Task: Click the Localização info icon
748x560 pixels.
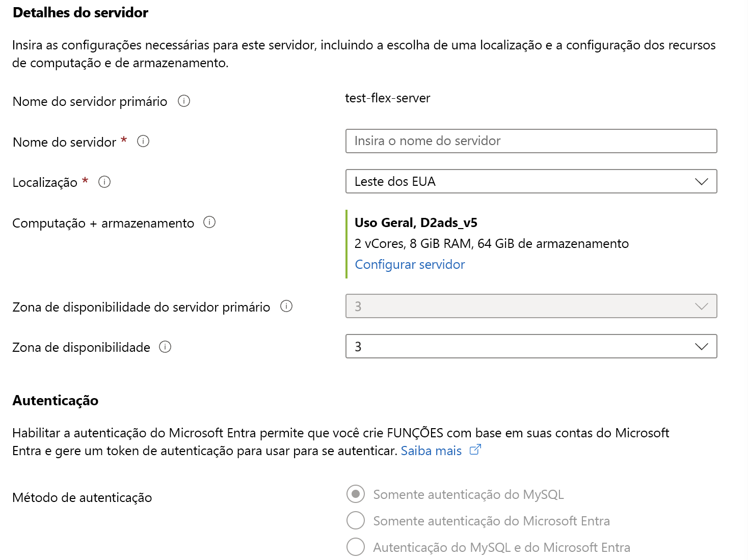Action: click(x=104, y=182)
